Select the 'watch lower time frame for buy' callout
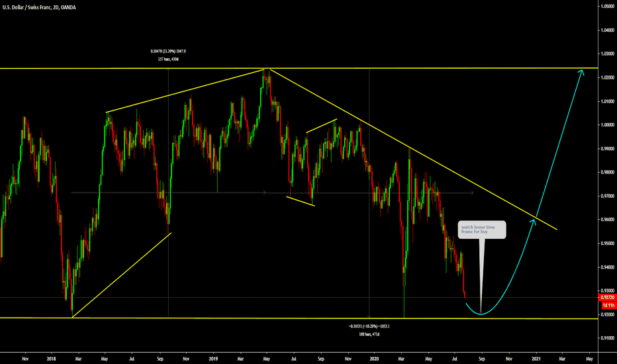 tap(482, 230)
